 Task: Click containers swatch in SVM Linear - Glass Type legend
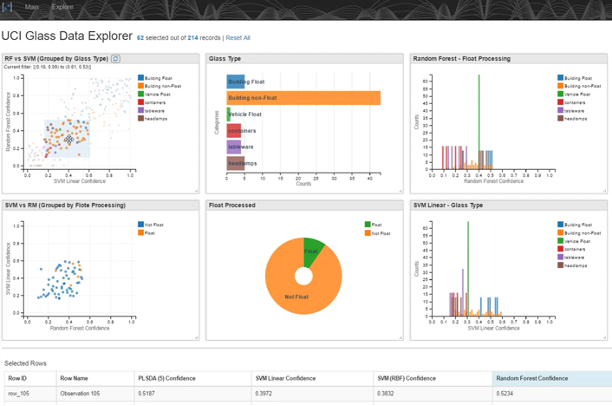pyautogui.click(x=560, y=249)
